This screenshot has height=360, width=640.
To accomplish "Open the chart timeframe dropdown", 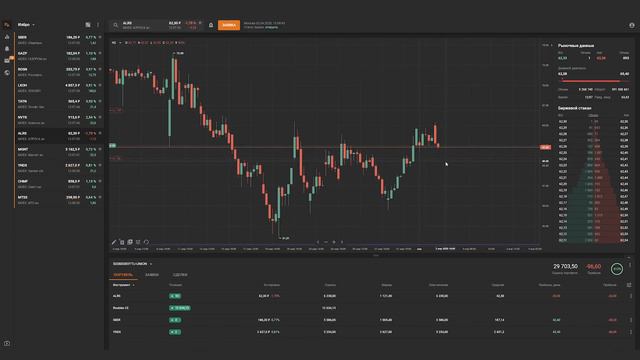I will tap(116, 42).
